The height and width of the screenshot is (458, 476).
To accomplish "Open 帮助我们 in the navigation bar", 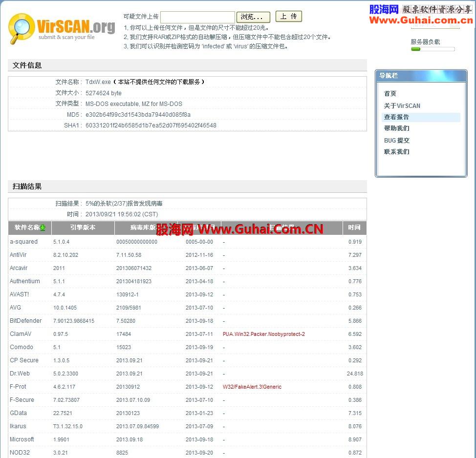I will point(396,128).
